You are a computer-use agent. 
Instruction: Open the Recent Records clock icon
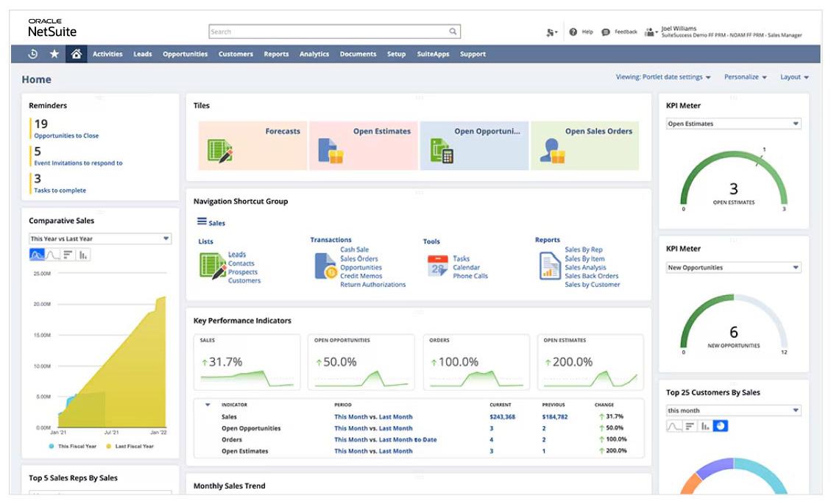[x=33, y=54]
